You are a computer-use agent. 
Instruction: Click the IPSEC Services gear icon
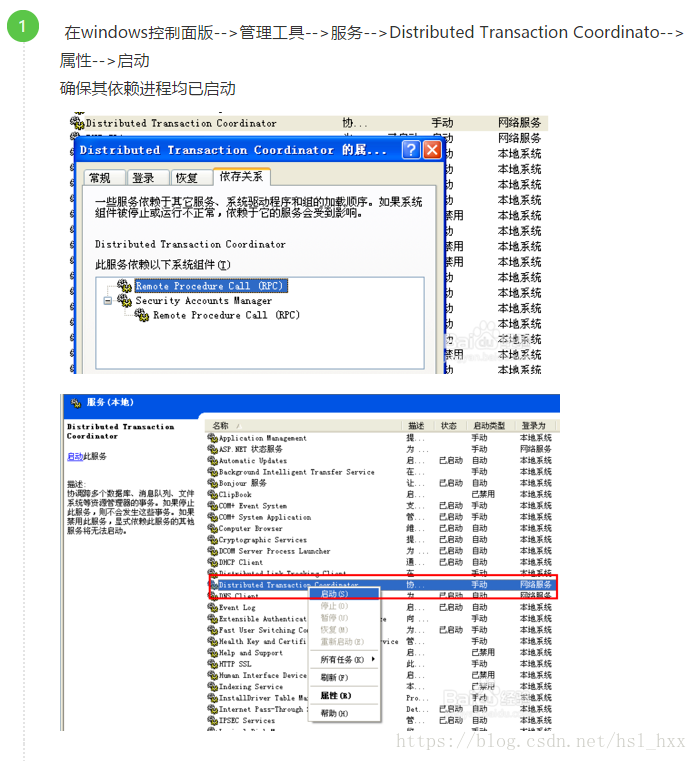click(x=213, y=720)
